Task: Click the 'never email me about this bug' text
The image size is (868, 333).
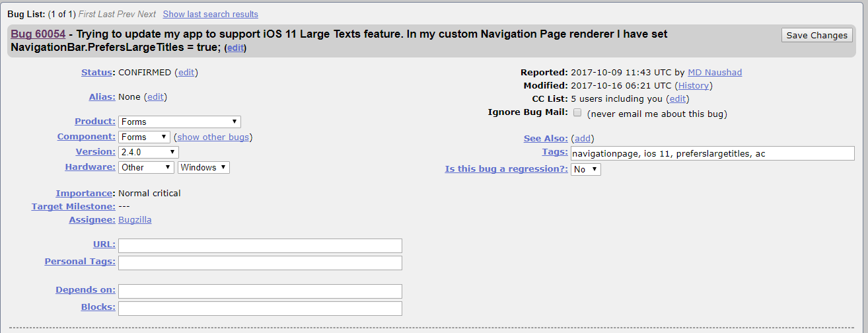Action: click(x=657, y=114)
